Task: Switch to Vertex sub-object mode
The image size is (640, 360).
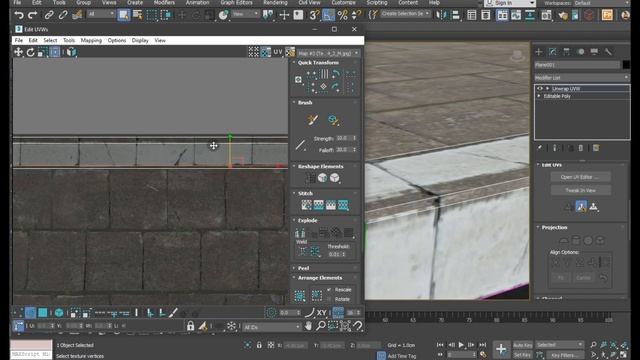Action: [18, 313]
